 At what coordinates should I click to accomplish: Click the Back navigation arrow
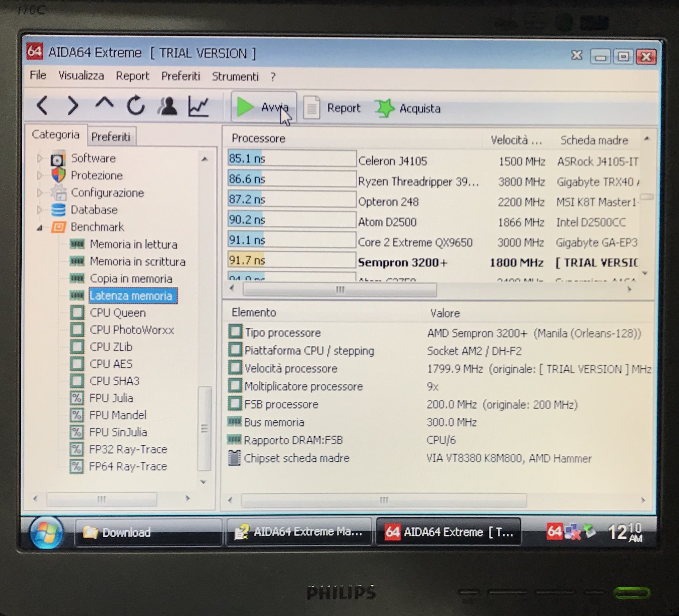click(x=43, y=106)
